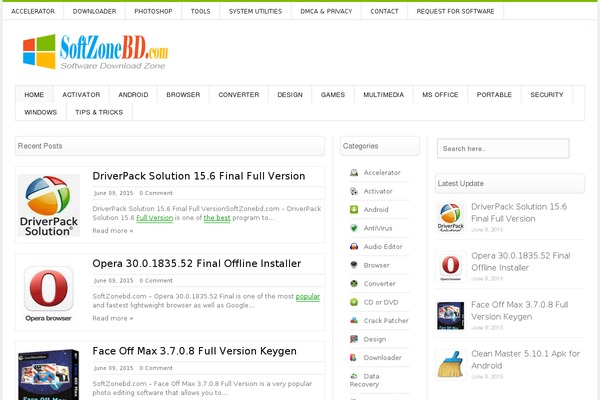Select the Windows nav item
600x400 pixels.
[x=41, y=112]
